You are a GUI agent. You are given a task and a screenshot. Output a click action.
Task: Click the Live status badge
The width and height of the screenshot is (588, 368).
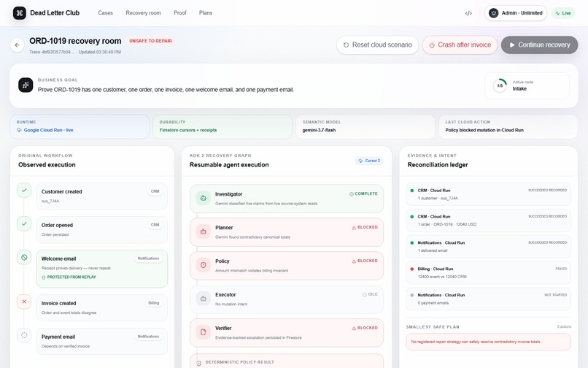(x=563, y=13)
